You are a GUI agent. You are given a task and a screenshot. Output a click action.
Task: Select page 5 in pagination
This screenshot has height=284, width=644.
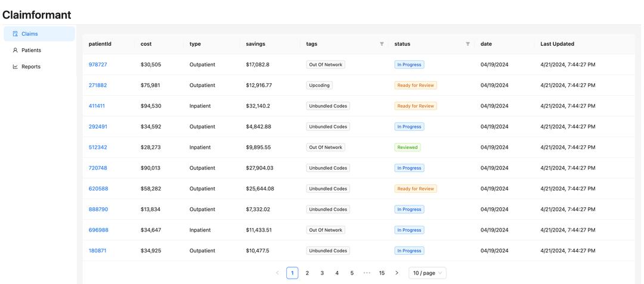pos(352,273)
